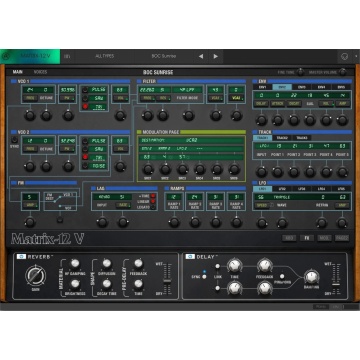360x360 pixels.
Task: Click the MOD panel button
Action: tap(324, 238)
